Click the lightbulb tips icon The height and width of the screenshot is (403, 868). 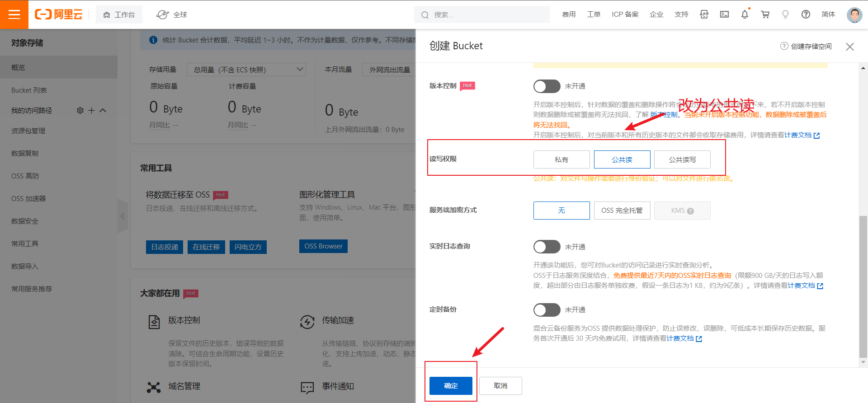[x=785, y=14]
